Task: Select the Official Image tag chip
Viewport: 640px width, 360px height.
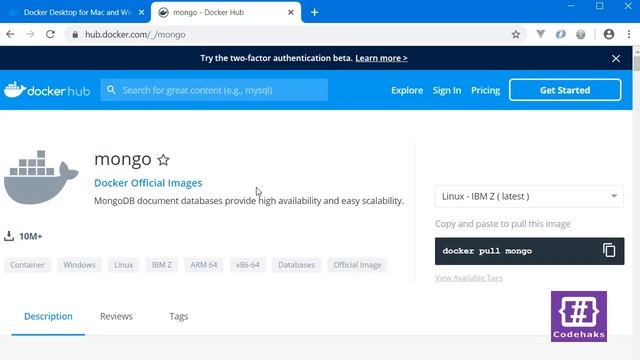Action: tap(357, 265)
